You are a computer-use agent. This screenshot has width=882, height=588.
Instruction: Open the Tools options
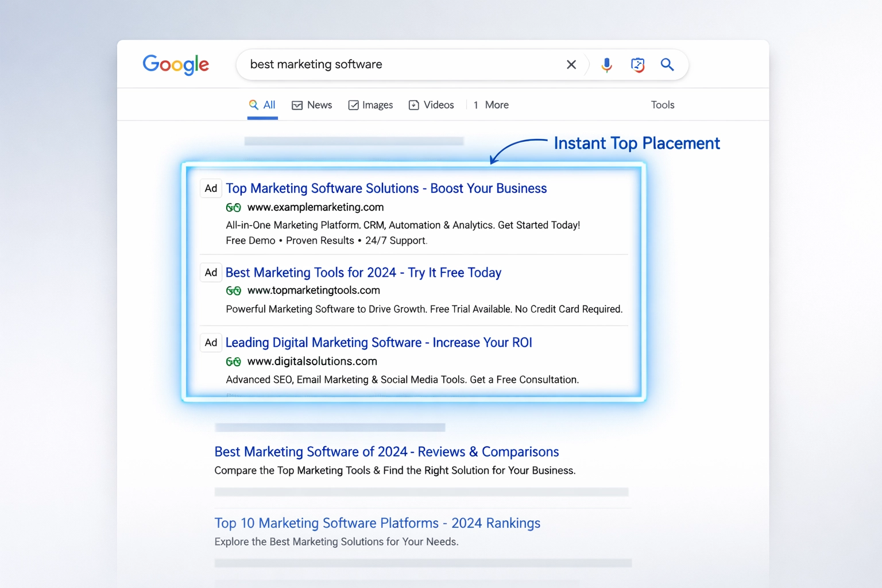click(663, 105)
